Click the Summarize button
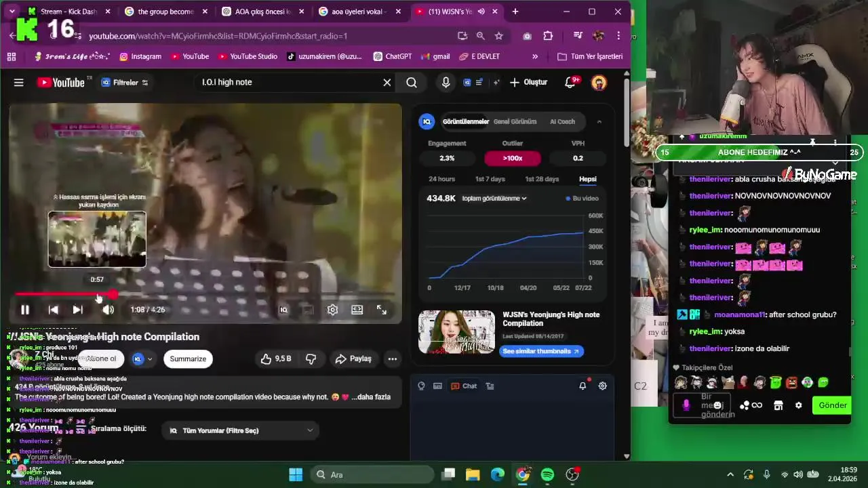The height and width of the screenshot is (488, 868). click(188, 359)
